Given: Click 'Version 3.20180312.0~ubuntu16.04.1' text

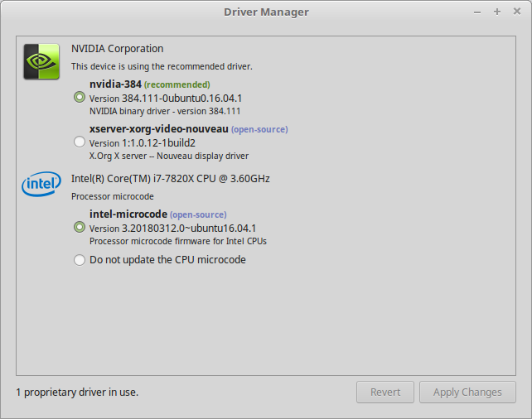Looking at the screenshot, I should [172, 229].
